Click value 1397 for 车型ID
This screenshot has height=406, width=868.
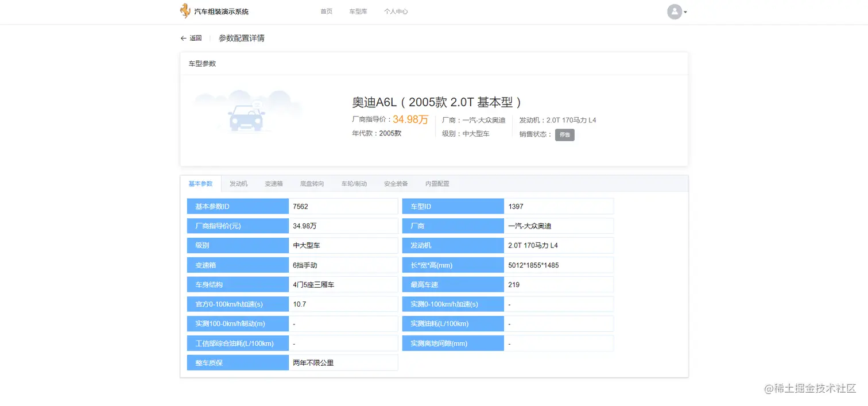[559, 206]
